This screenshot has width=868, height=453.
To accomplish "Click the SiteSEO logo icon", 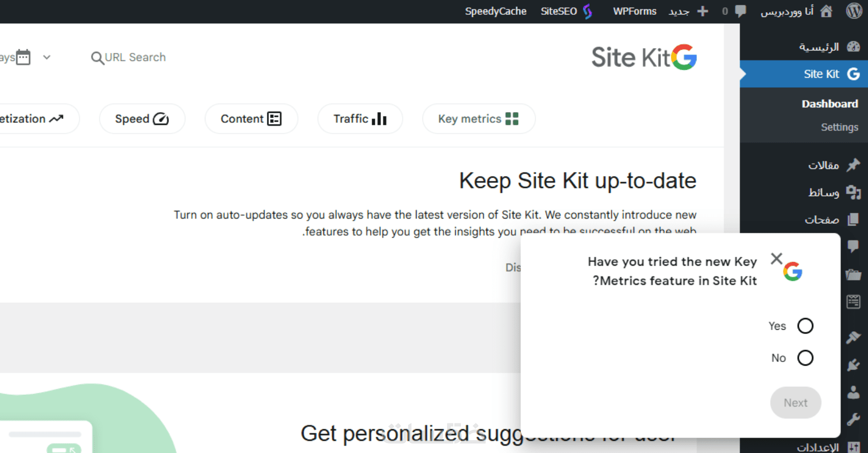I will pyautogui.click(x=587, y=11).
